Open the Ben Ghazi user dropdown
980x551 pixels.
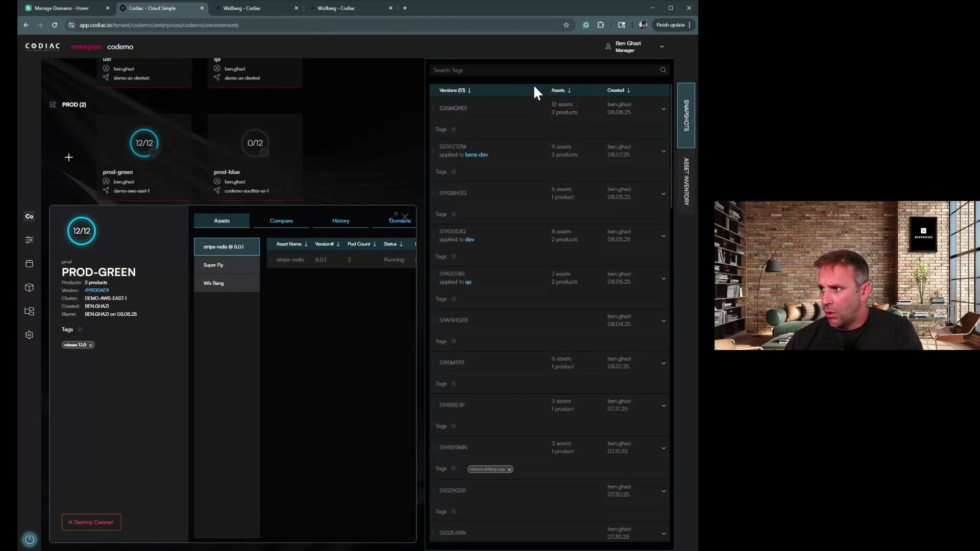tap(662, 46)
